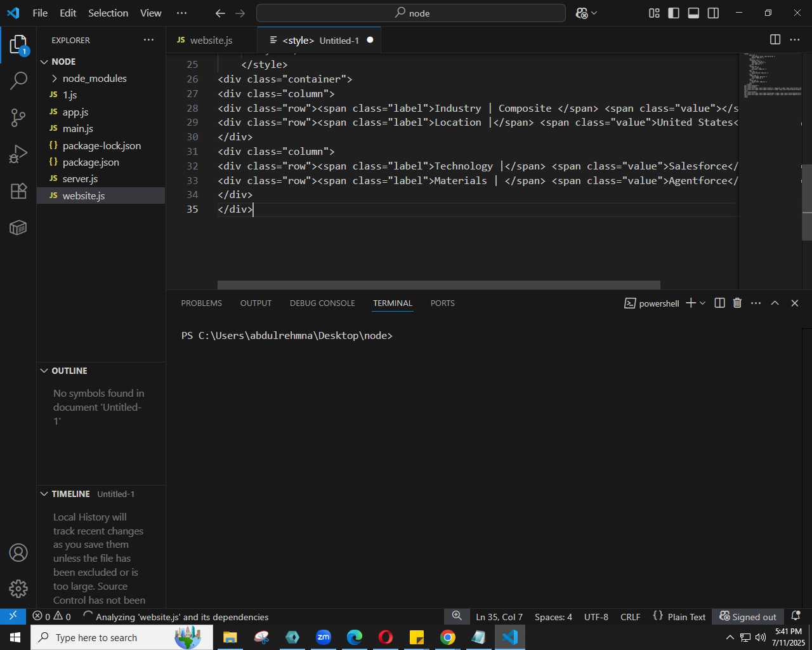
Task: Open the Selection menu
Action: tap(108, 13)
